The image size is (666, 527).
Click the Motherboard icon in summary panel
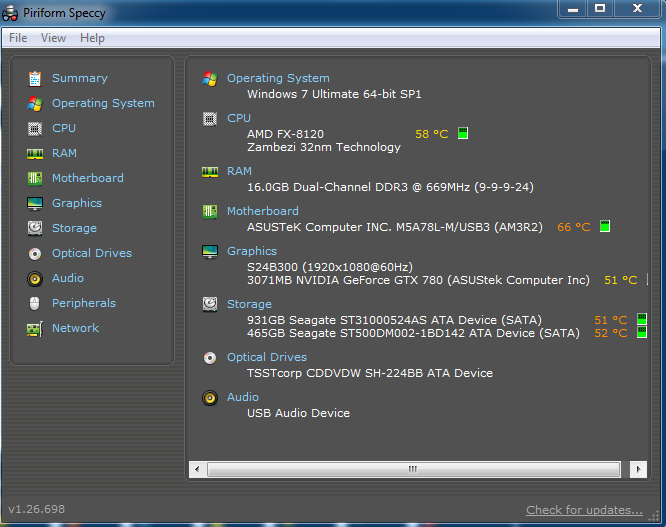[x=210, y=211]
